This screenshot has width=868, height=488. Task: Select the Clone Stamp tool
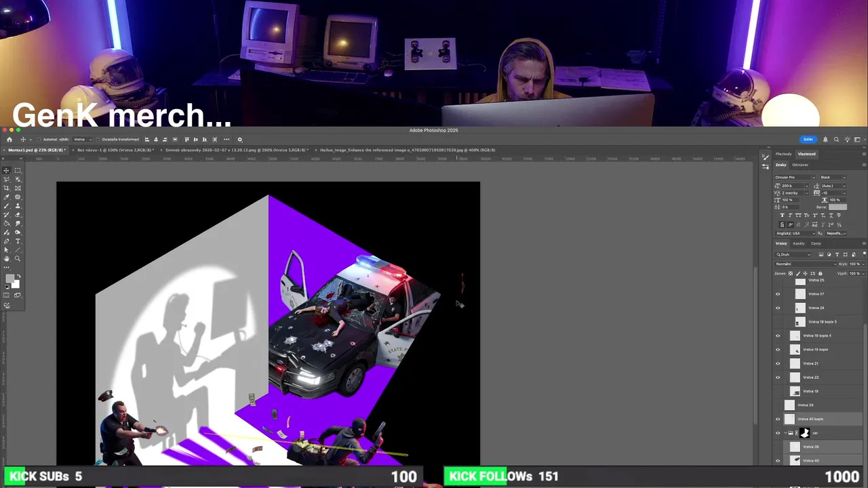[18, 205]
